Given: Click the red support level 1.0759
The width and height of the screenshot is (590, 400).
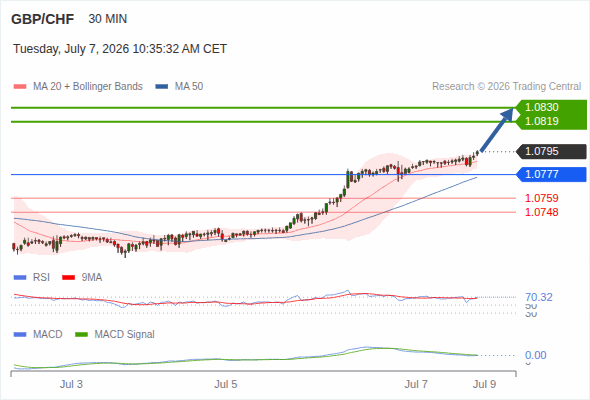Looking at the screenshot, I should [x=541, y=198].
